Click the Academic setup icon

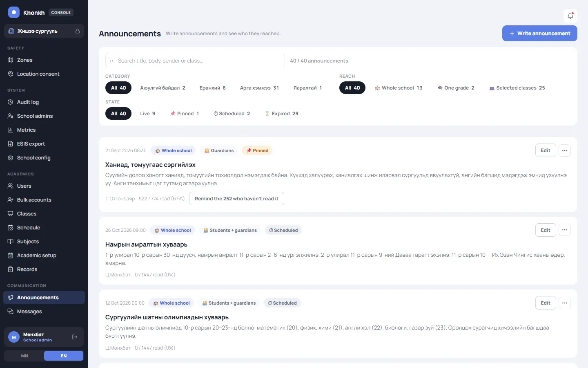point(11,256)
